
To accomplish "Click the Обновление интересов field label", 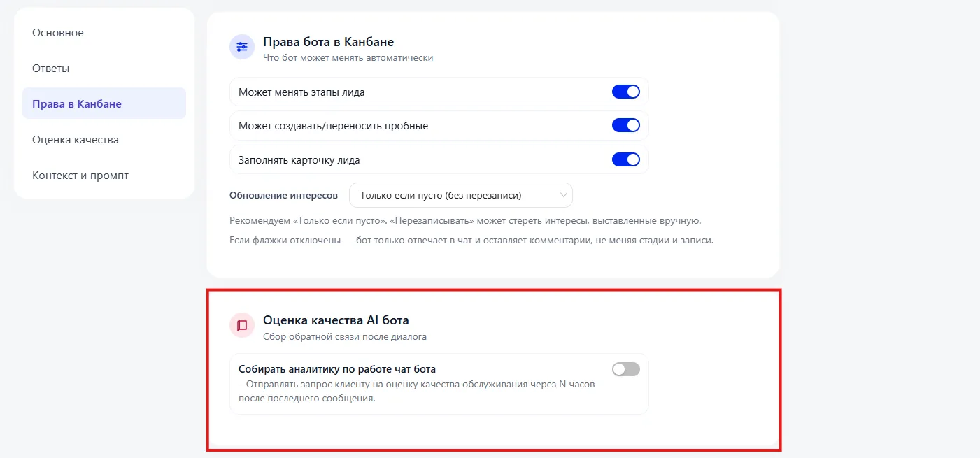I will (283, 195).
